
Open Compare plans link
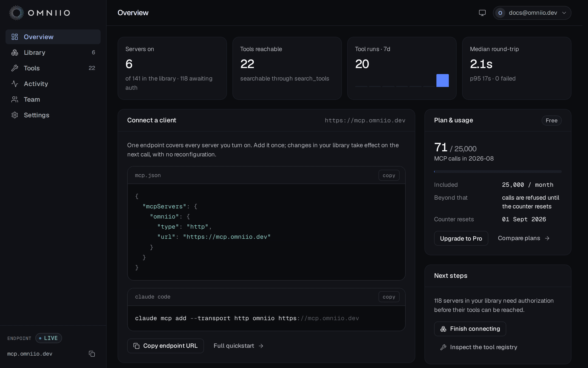click(524, 238)
